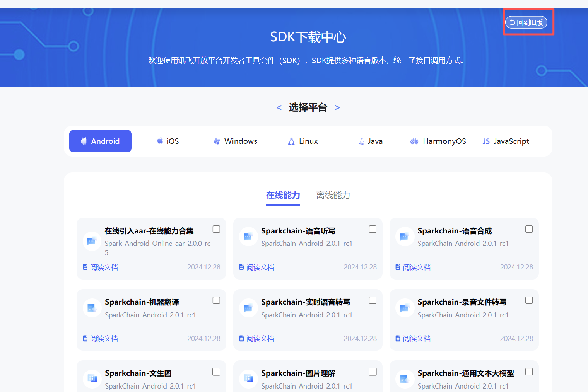Select the Android platform tab
Image resolution: width=588 pixels, height=392 pixels.
(100, 141)
